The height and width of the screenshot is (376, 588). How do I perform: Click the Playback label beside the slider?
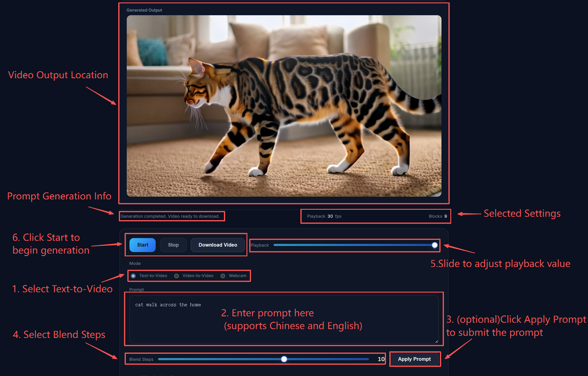click(x=260, y=245)
